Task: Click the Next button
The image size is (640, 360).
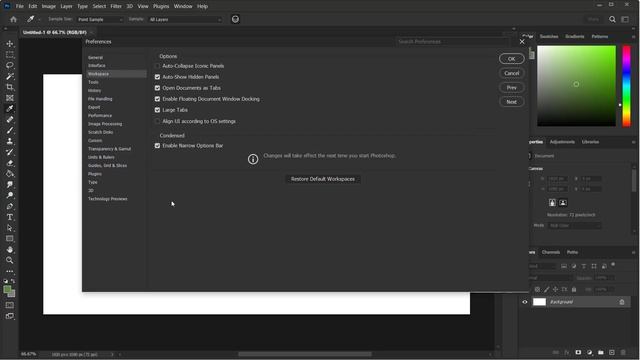Action: 511,102
